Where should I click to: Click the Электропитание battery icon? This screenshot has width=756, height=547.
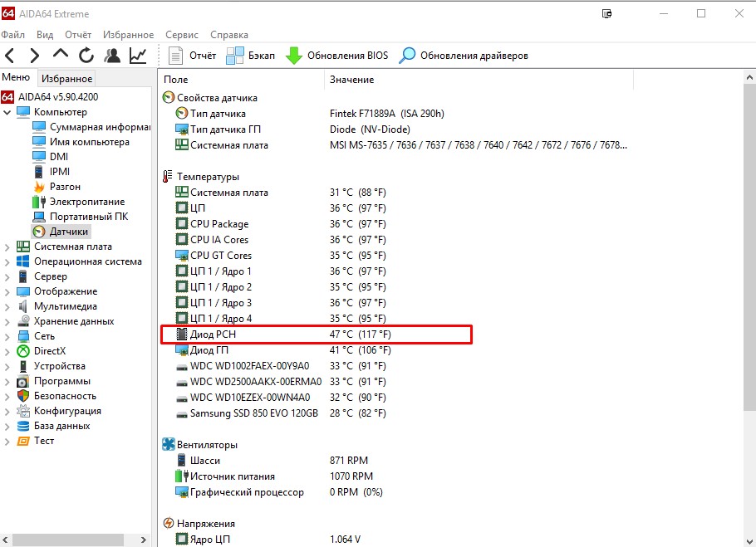click(39, 202)
